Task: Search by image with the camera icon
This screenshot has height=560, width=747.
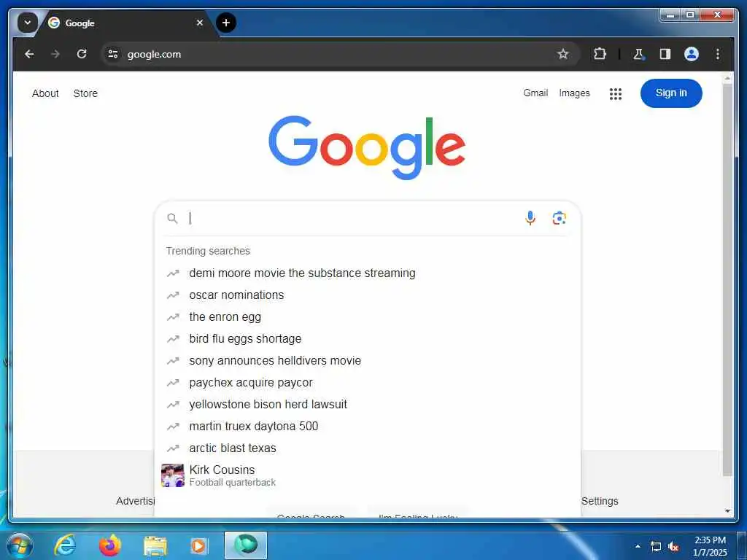Action: (560, 218)
